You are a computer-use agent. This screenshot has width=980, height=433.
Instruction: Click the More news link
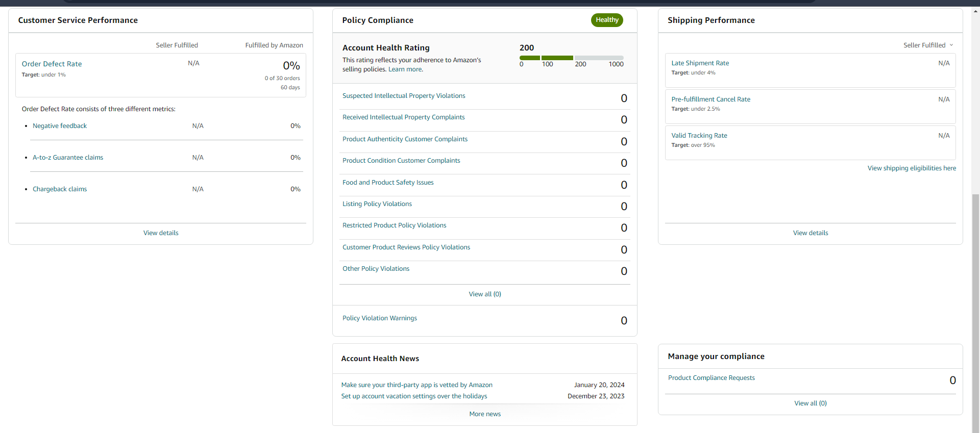485,414
